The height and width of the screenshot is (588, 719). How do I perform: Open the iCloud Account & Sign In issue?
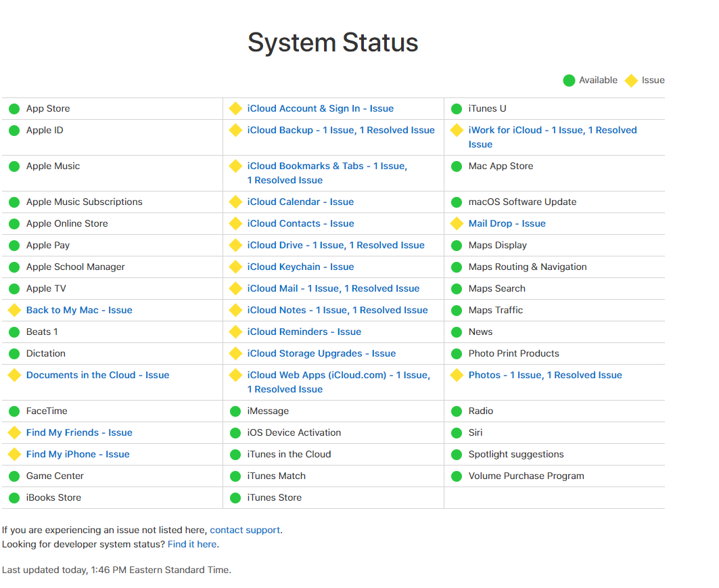[320, 108]
